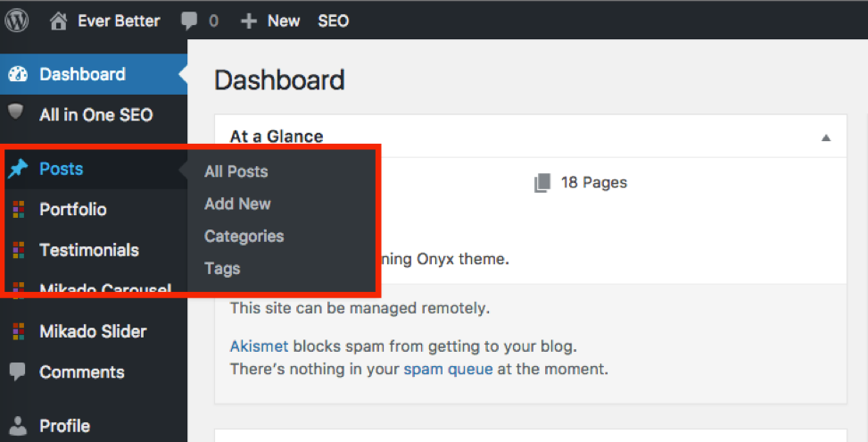Open the spam queue link

[x=448, y=370]
